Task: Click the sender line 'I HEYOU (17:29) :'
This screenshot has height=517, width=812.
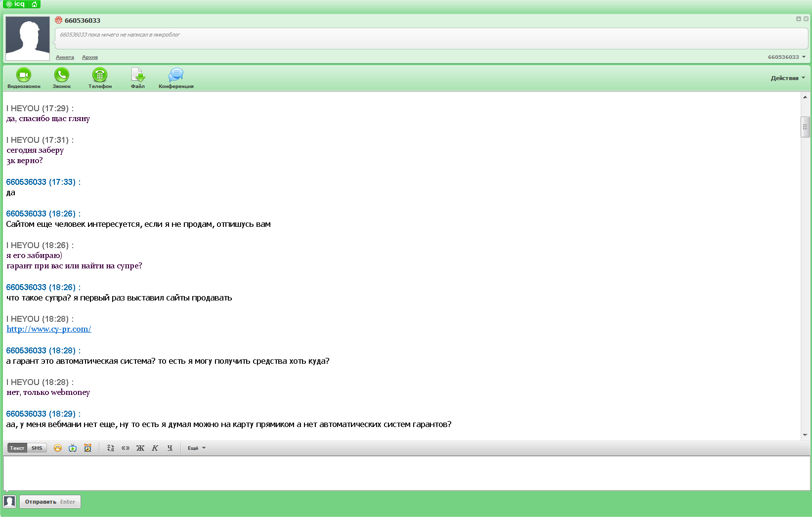Action: 40,108
